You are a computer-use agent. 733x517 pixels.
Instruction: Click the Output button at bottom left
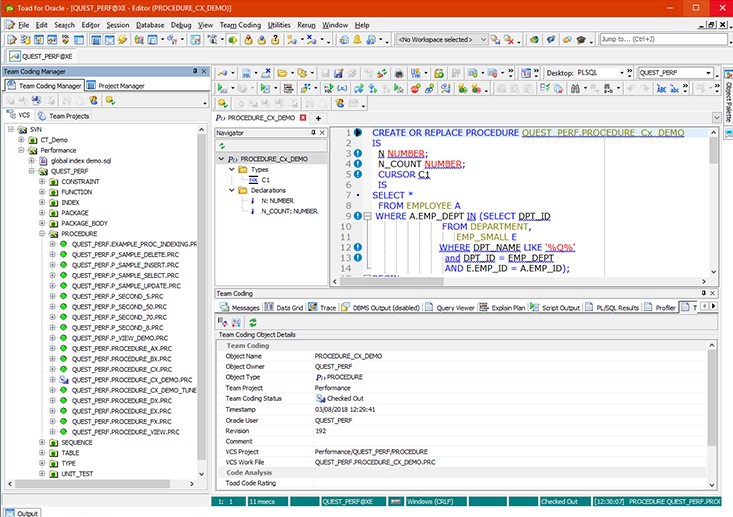coord(22,513)
